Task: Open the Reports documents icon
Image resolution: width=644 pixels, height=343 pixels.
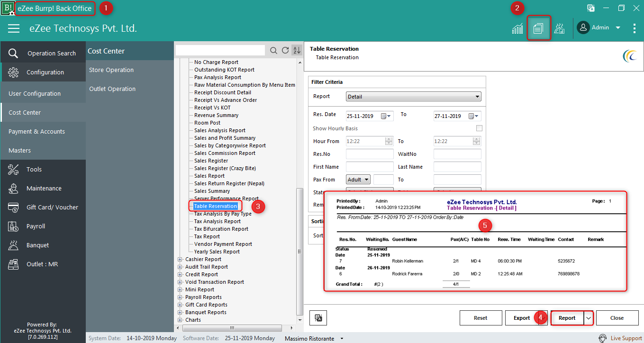Action: click(539, 28)
